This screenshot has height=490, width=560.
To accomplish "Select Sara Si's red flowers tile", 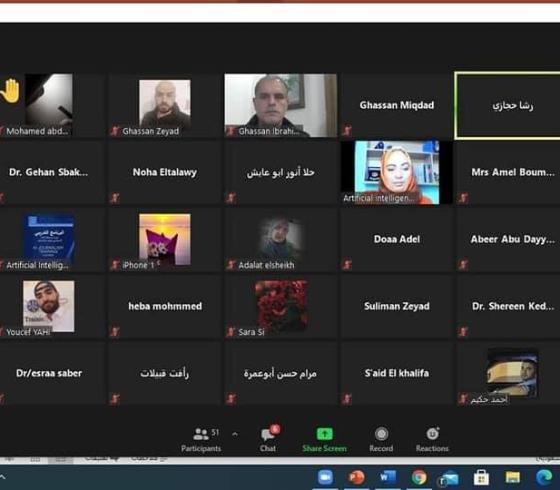I will click(281, 306).
